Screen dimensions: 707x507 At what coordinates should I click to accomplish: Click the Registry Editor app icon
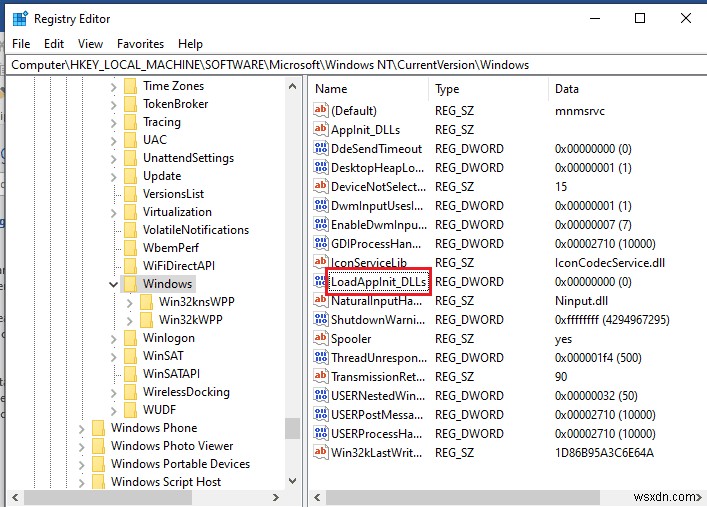tap(20, 19)
